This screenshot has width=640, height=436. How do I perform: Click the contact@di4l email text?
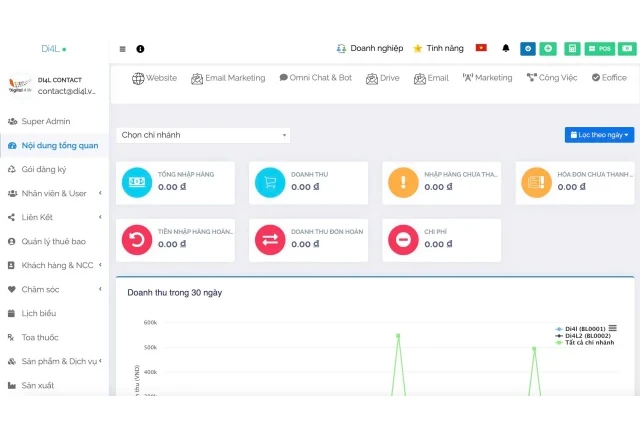[67, 91]
